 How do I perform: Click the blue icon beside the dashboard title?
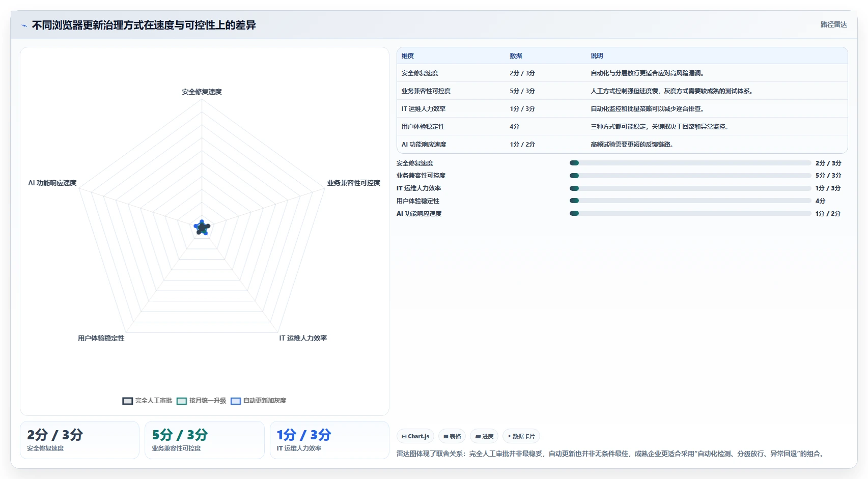point(24,25)
